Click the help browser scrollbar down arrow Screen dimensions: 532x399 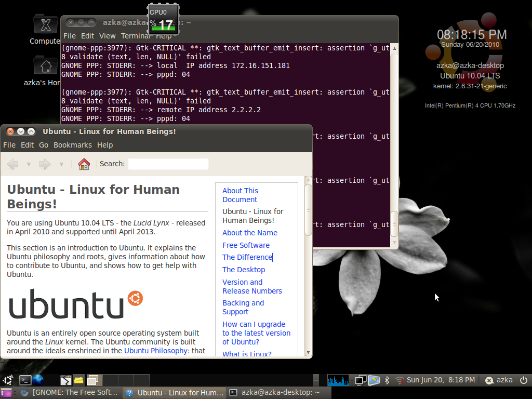coord(308,353)
